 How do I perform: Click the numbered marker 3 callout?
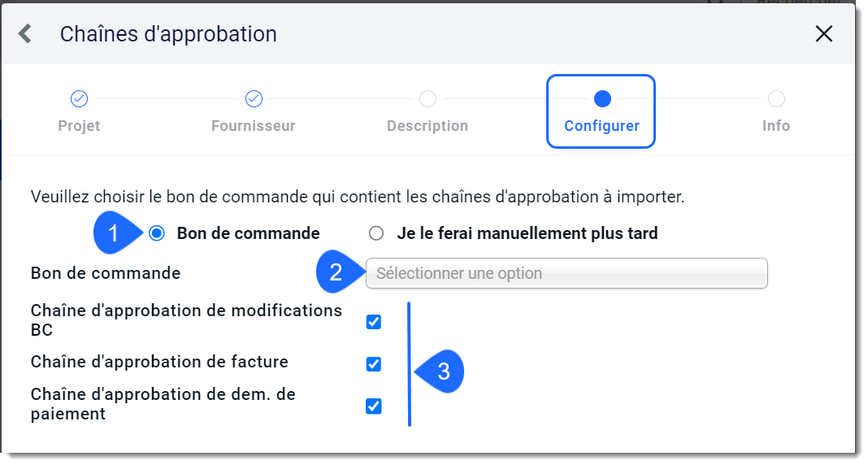click(x=440, y=372)
